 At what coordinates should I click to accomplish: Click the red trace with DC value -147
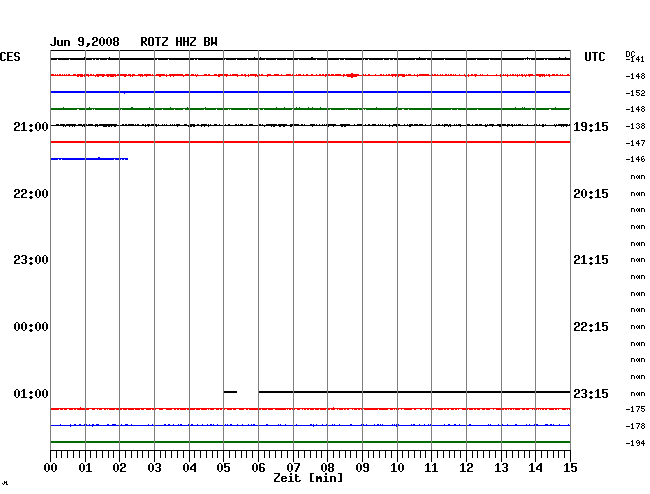coord(310,142)
